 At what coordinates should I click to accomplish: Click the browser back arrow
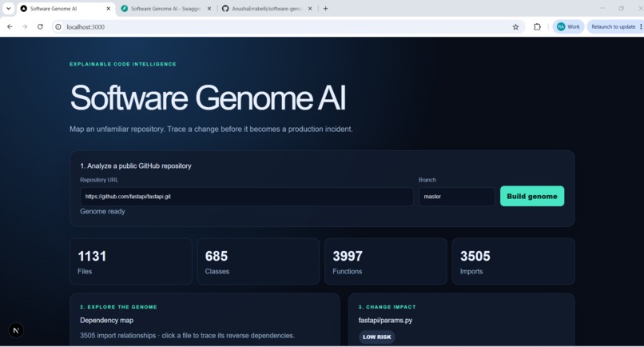point(10,26)
